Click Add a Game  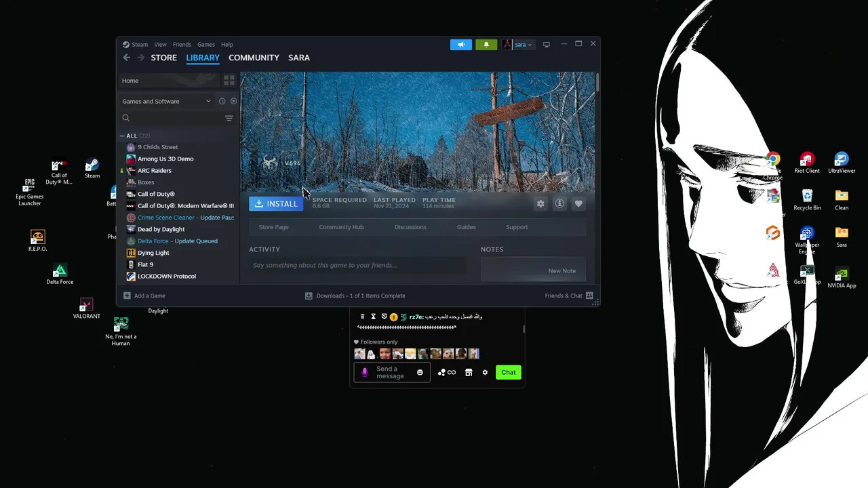[x=144, y=296]
